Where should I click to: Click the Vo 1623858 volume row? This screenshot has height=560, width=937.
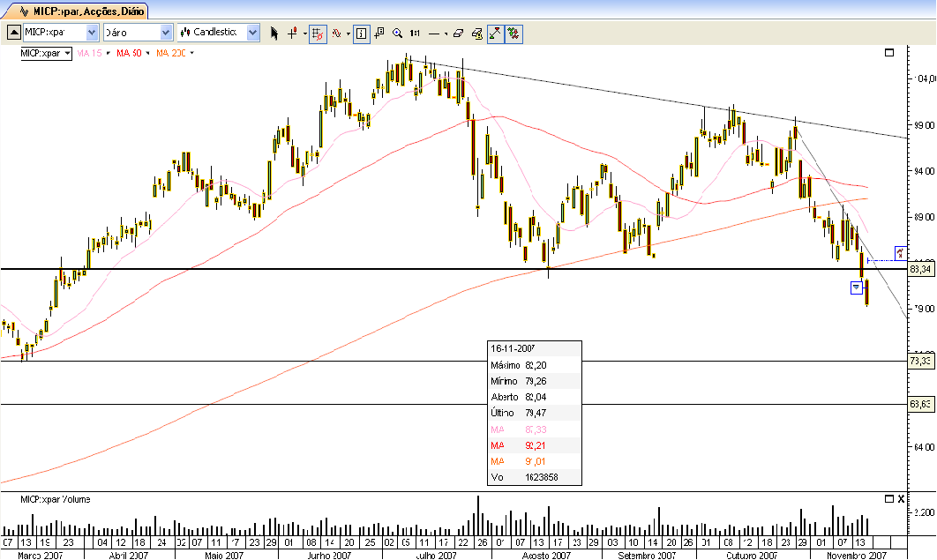click(535, 477)
